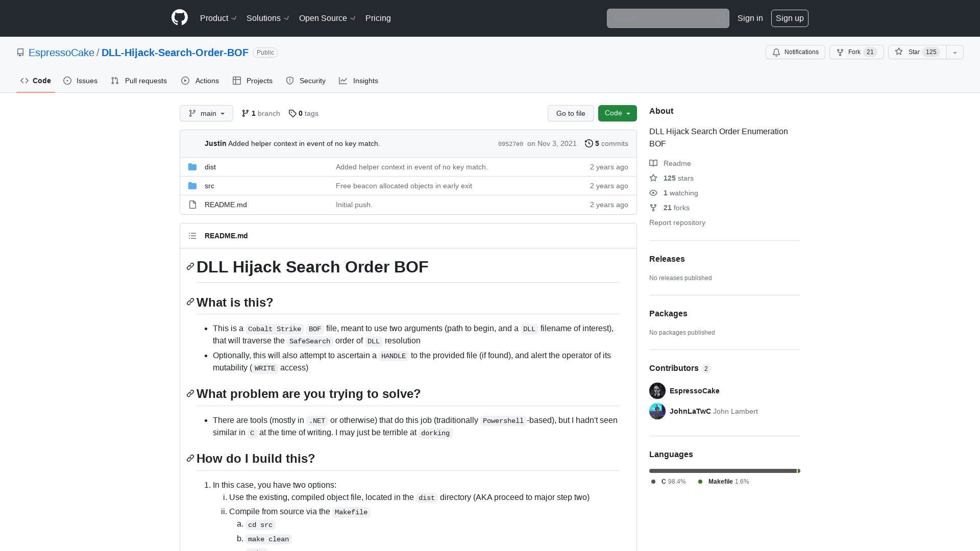The height and width of the screenshot is (551, 980).
Task: Switch to the Projects tab
Action: [x=253, y=81]
